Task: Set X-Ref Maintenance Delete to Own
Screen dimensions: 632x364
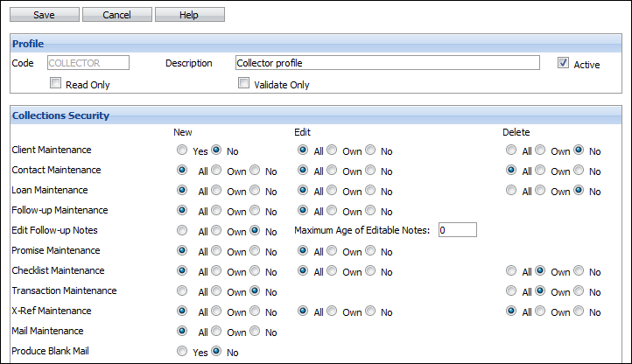Action: (x=540, y=311)
